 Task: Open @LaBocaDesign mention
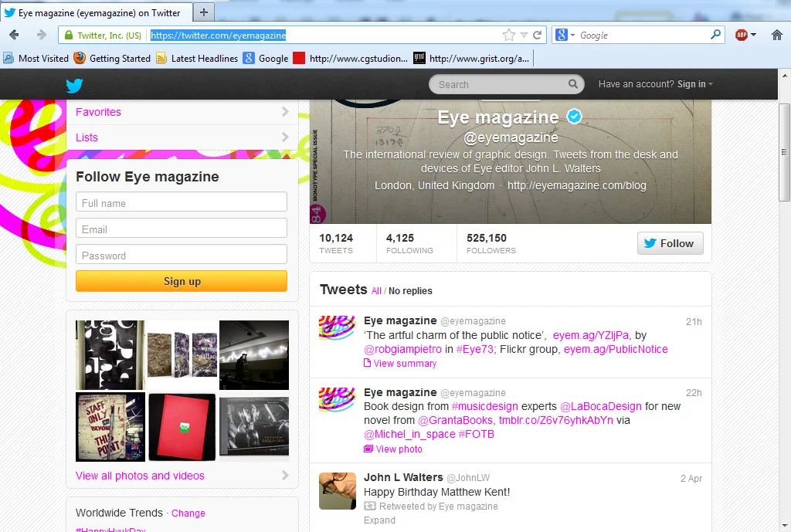[601, 406]
